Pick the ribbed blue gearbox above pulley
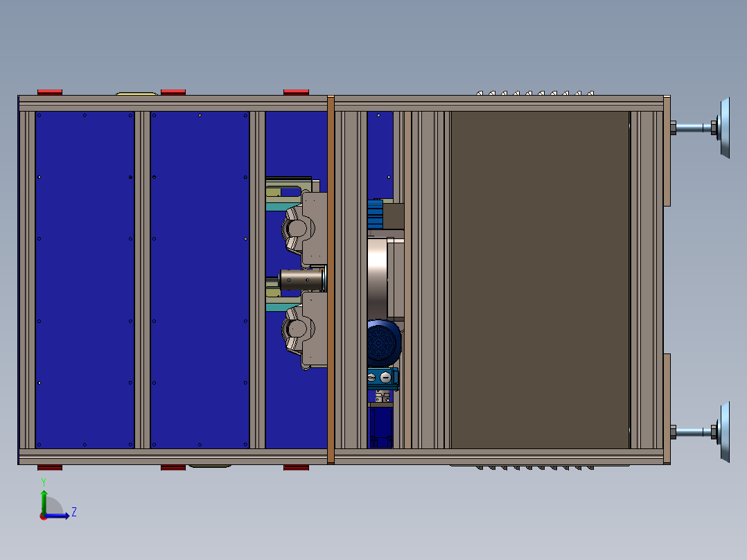Screen dimensions: 747x560 click(x=376, y=214)
